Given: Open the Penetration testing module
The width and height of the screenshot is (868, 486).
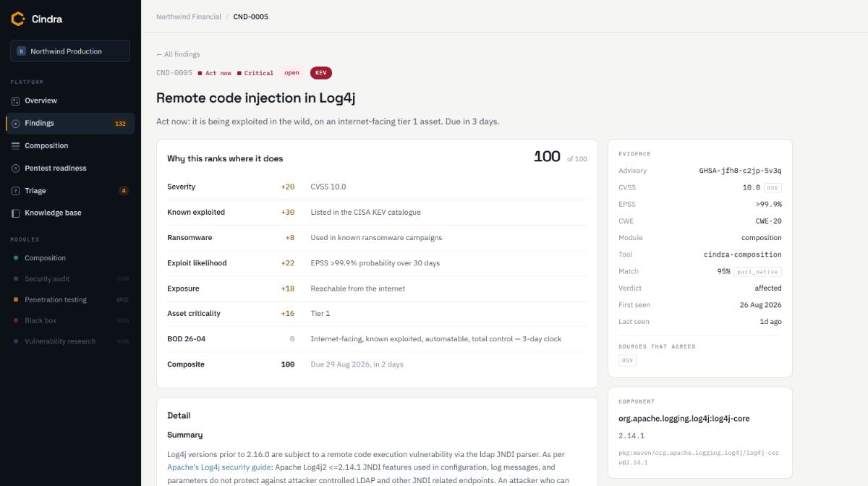Looking at the screenshot, I should [56, 299].
